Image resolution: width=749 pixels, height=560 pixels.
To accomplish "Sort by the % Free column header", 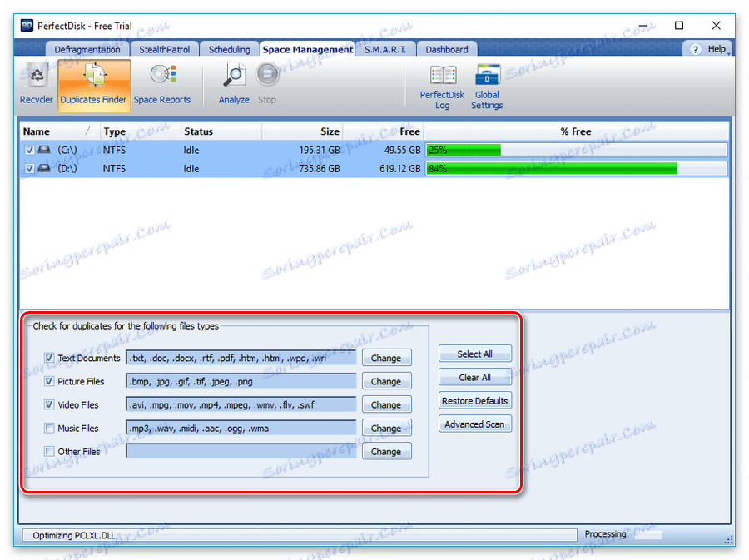I will click(x=576, y=131).
